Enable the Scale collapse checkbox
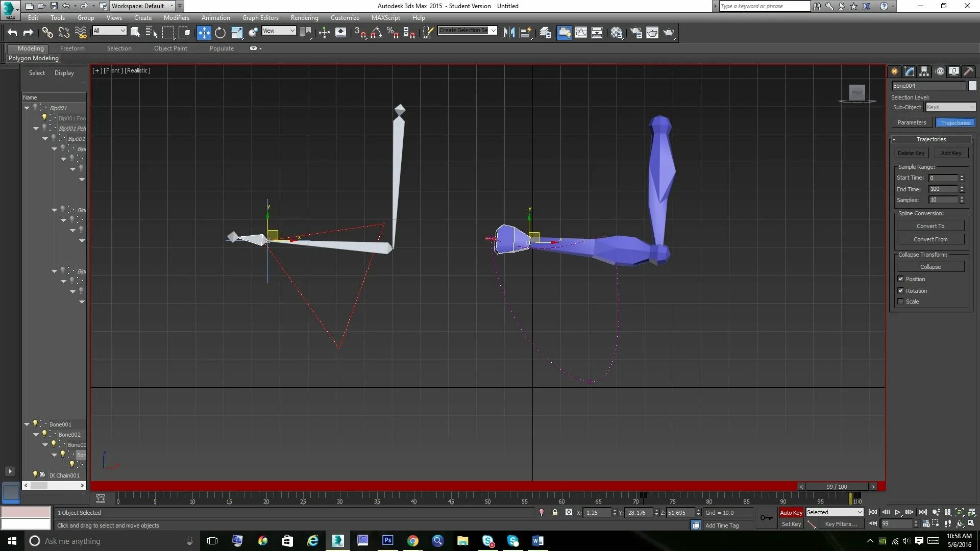 click(901, 302)
